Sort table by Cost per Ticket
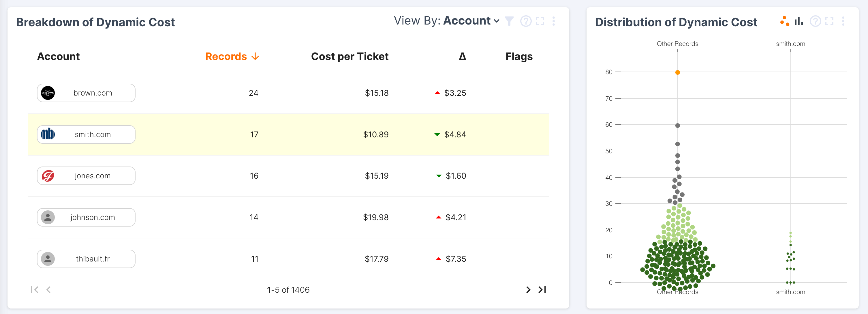The width and height of the screenshot is (868, 314). [350, 56]
